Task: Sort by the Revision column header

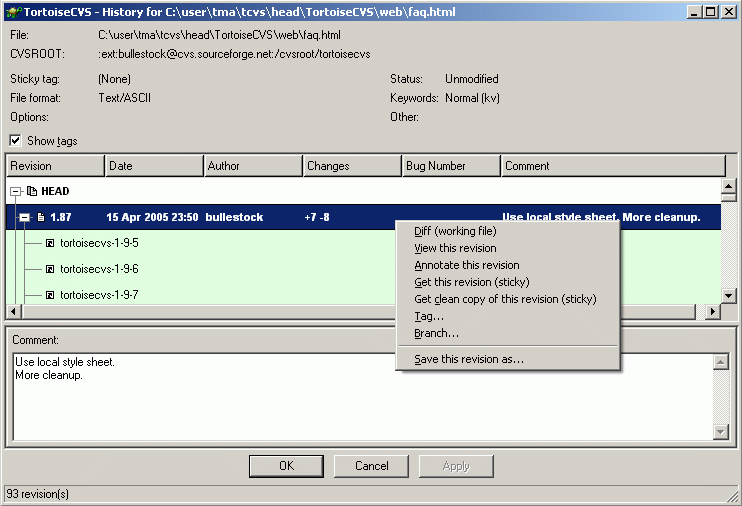Action: click(55, 166)
